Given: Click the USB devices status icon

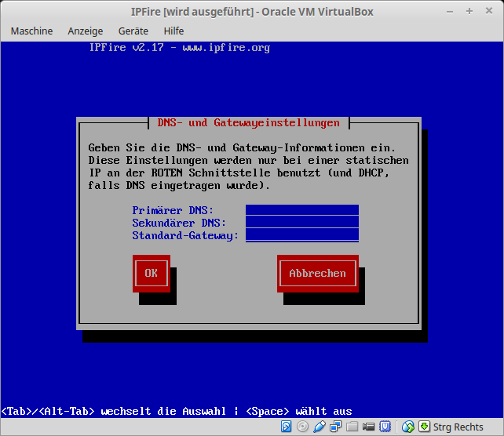Looking at the screenshot, I should [320, 427].
